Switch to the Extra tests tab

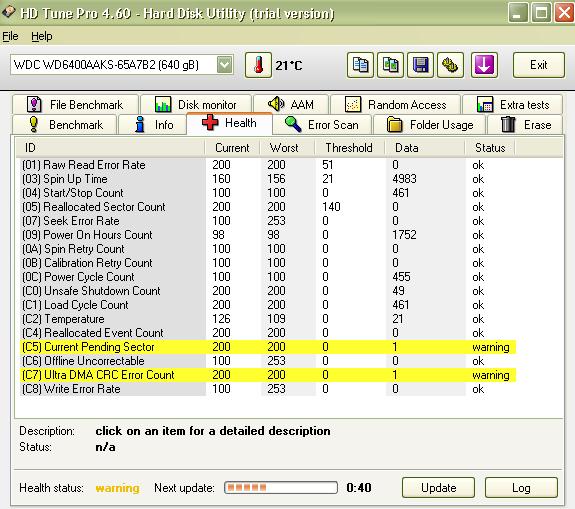[512, 105]
